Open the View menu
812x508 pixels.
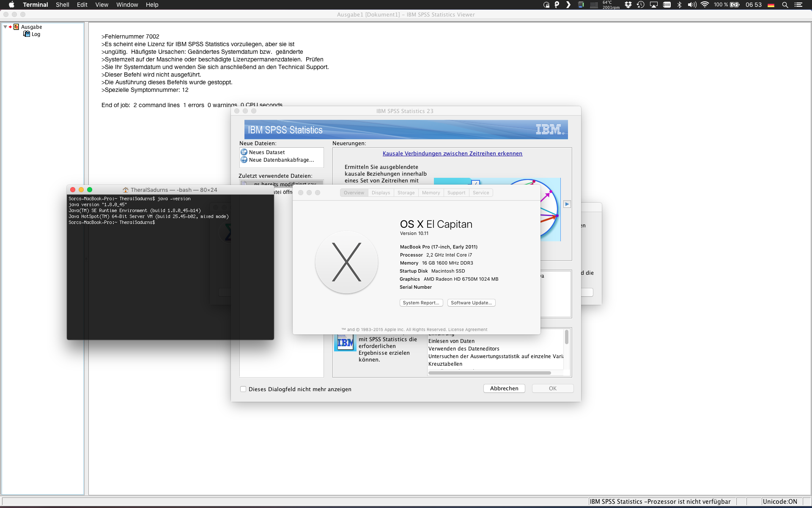[101, 5]
